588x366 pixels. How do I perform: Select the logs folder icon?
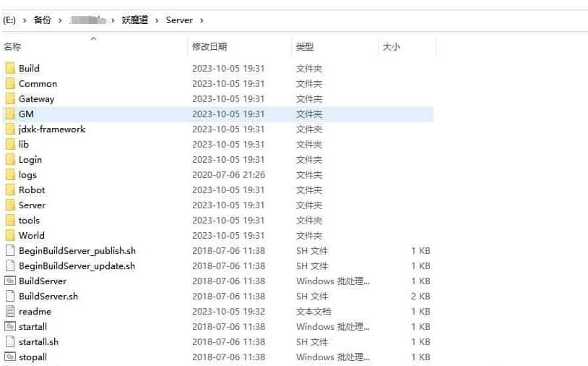(11, 175)
